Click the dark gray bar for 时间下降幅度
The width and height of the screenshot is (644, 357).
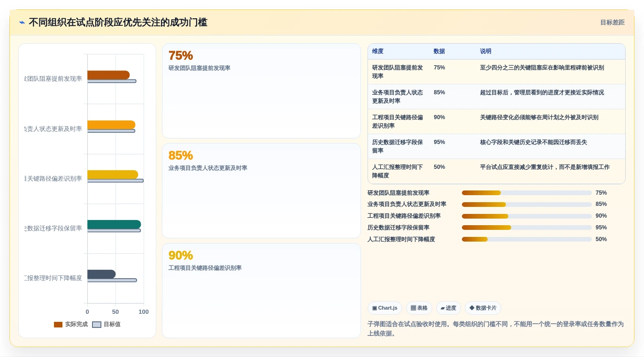click(x=101, y=274)
